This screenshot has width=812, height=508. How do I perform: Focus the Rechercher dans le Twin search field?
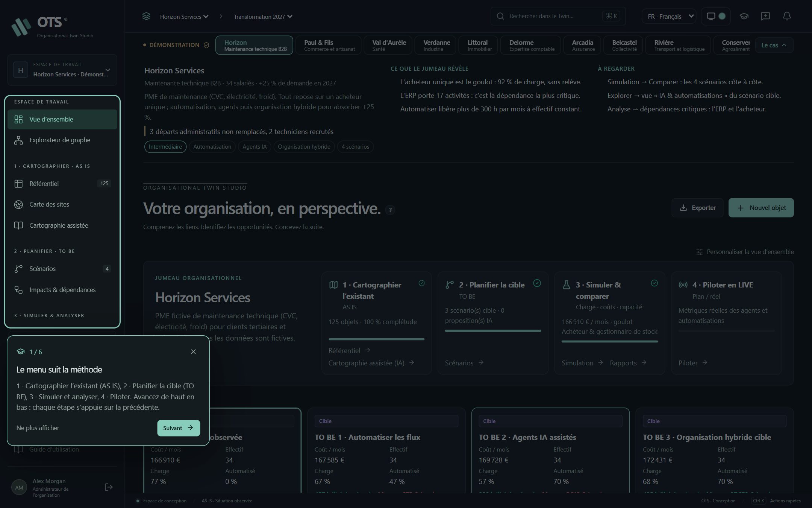pyautogui.click(x=558, y=16)
